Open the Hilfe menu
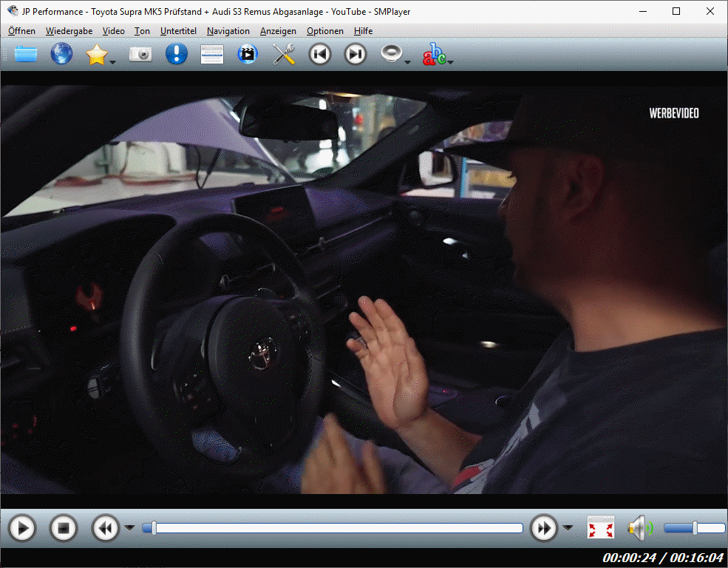 click(363, 30)
